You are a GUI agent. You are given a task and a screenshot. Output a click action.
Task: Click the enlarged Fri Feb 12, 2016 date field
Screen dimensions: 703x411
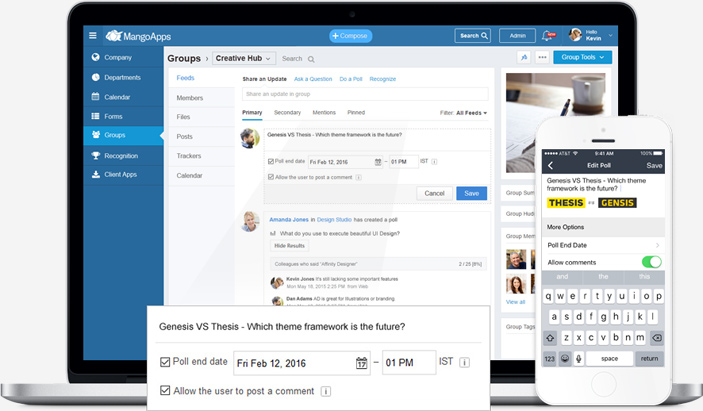(x=302, y=363)
